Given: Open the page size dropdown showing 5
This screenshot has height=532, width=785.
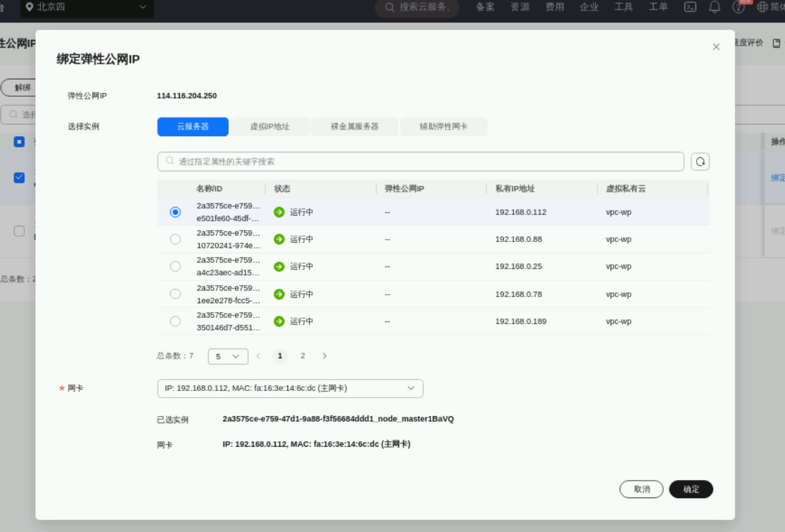Looking at the screenshot, I should click(x=228, y=356).
